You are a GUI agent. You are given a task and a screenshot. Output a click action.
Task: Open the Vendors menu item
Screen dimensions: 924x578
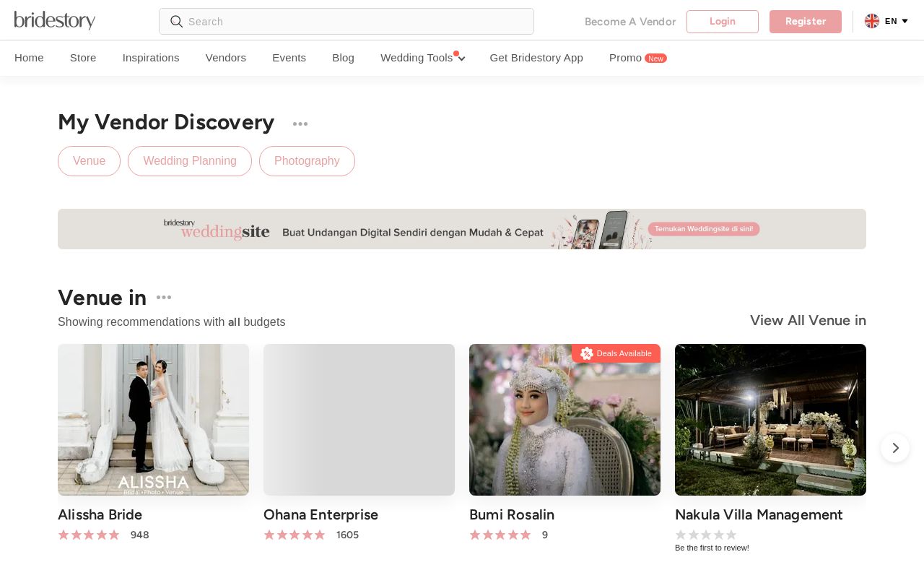pos(226,58)
